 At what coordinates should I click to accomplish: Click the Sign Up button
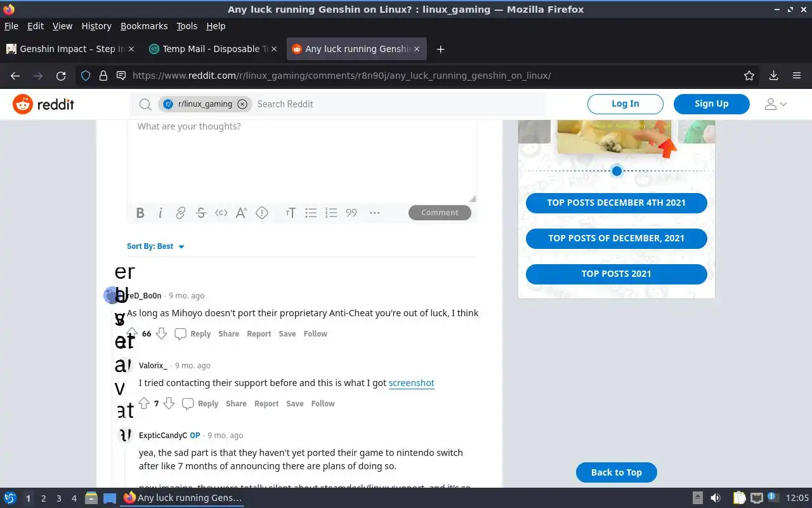coord(712,104)
